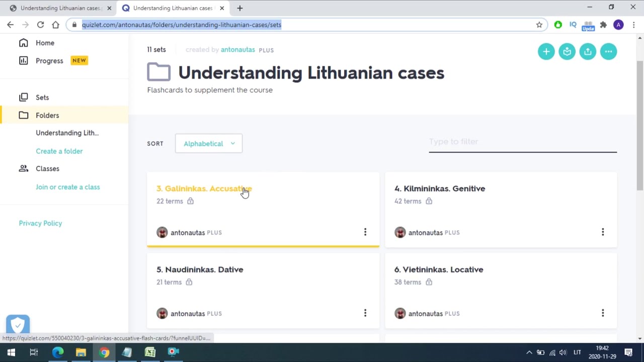
Task: Open Classes in the sidebar
Action: click(47, 168)
